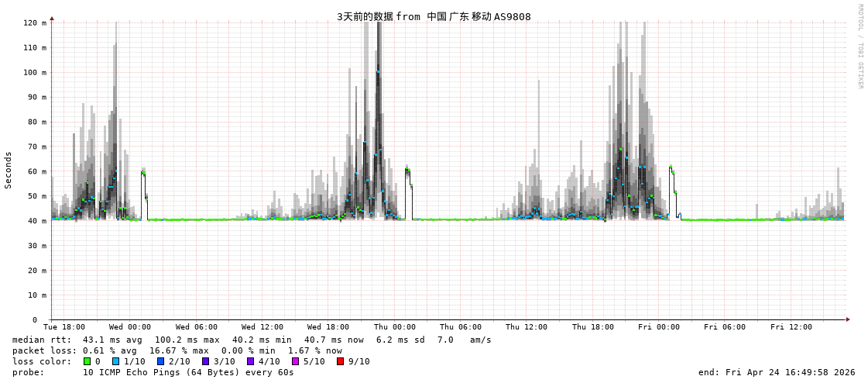Click the green 0 loss color swatch
Screen dimensions: 868x383
(x=87, y=361)
